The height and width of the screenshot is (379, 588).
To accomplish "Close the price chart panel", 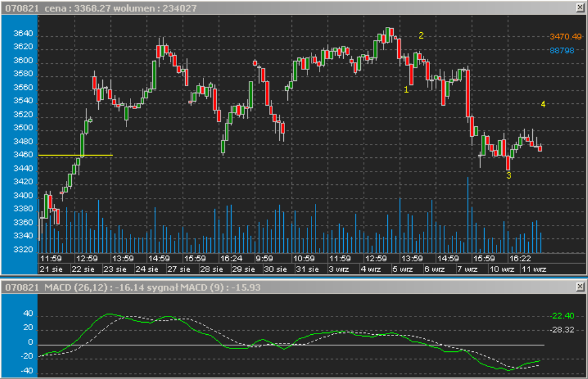I will (579, 7).
